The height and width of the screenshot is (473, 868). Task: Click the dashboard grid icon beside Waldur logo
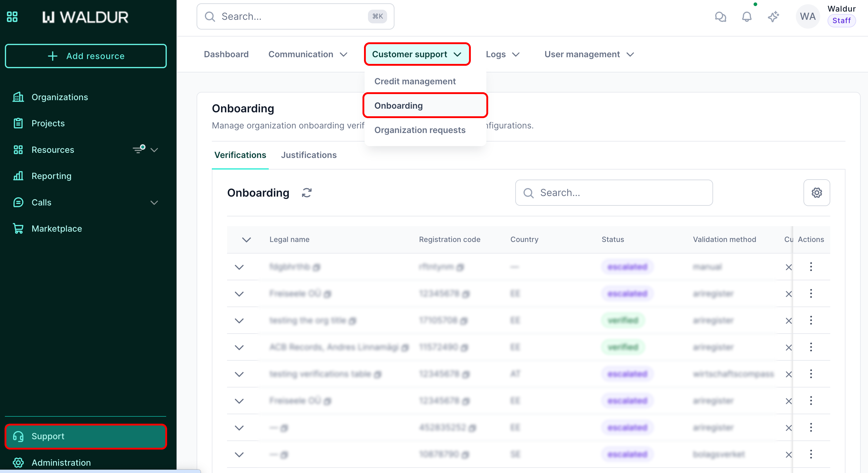coord(12,16)
